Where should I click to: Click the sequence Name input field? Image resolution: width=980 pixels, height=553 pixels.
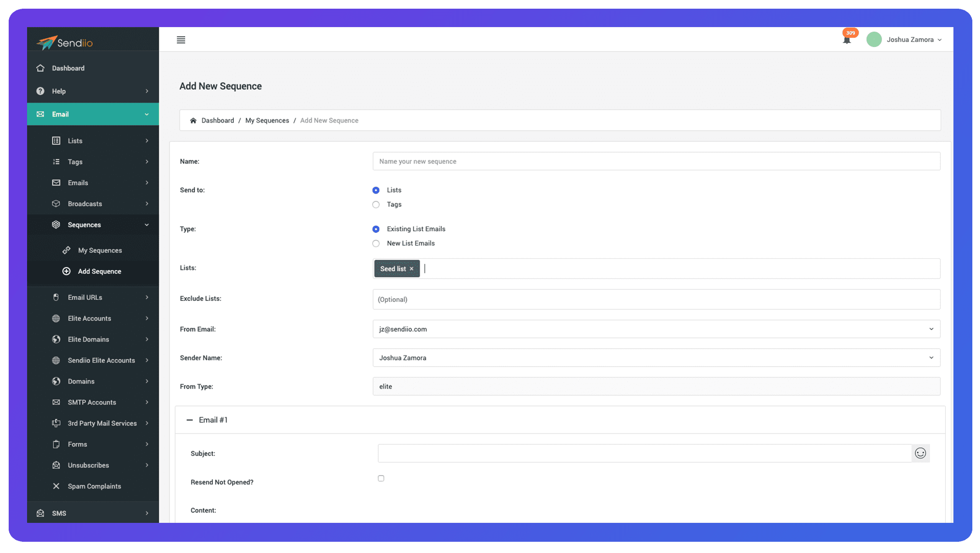[656, 161]
